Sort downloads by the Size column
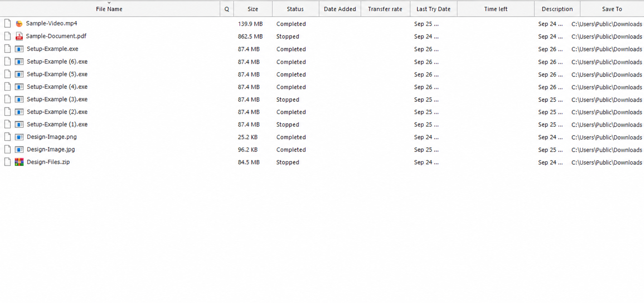 [x=253, y=9]
